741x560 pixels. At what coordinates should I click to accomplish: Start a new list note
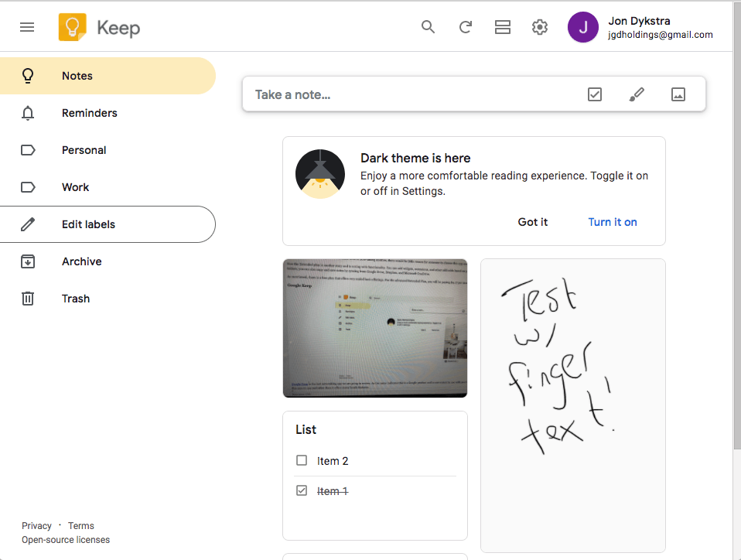(595, 94)
